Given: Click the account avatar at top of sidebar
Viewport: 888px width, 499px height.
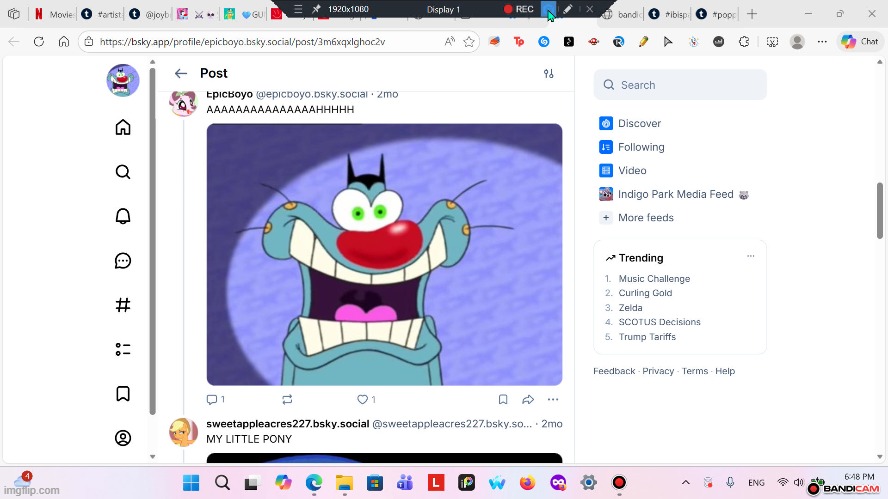Looking at the screenshot, I should 123,80.
